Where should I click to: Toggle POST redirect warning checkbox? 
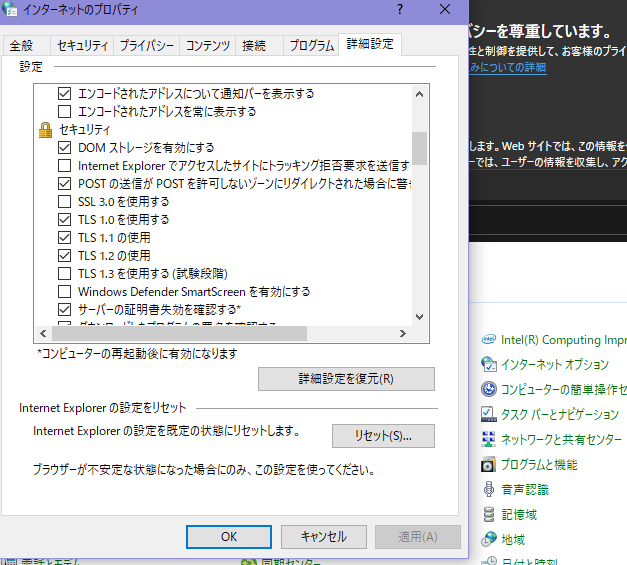[64, 184]
